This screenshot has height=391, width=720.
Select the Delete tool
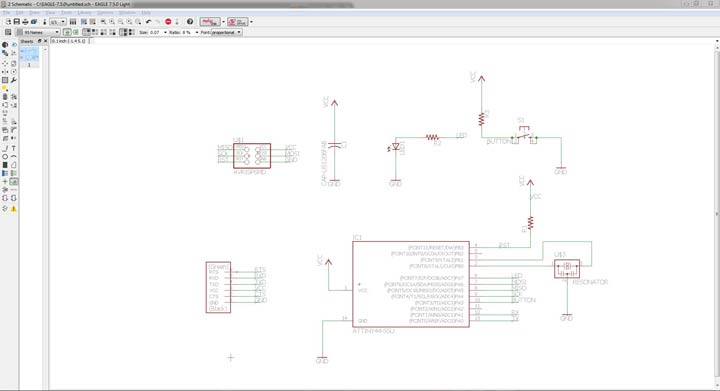(x=5, y=97)
